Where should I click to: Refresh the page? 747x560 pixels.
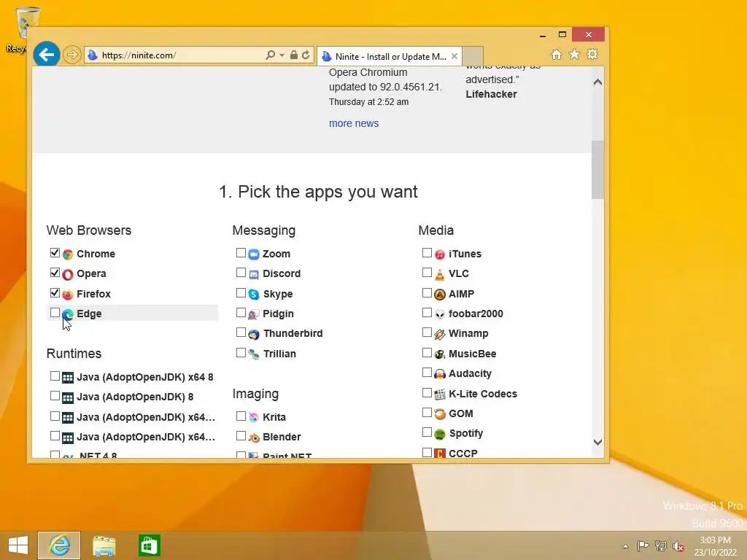coord(306,55)
